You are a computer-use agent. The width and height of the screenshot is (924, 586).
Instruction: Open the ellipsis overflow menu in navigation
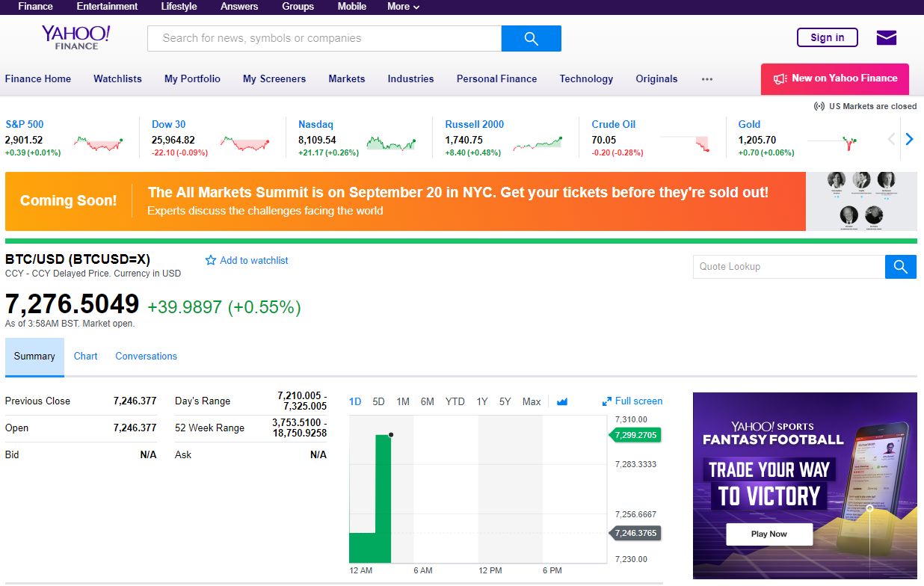click(x=706, y=78)
